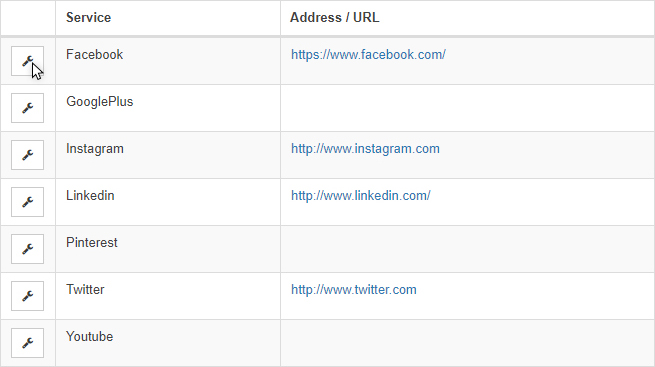Click the Linkedin row wrench icon
The image size is (655, 367).
pyautogui.click(x=27, y=202)
